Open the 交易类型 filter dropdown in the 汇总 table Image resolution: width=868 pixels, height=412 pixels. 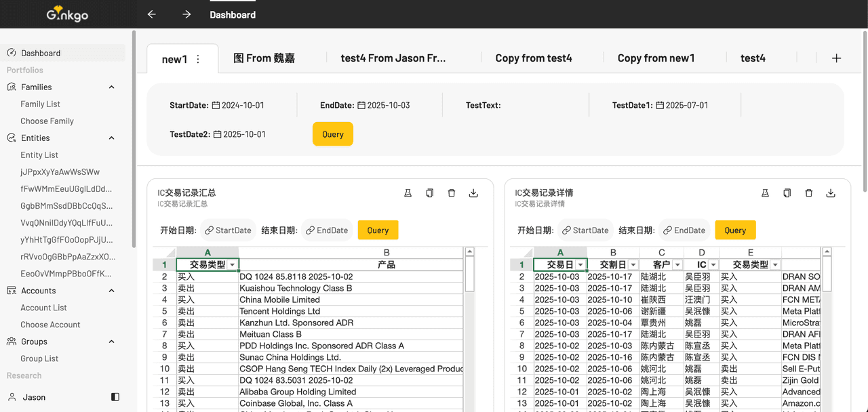pyautogui.click(x=233, y=265)
